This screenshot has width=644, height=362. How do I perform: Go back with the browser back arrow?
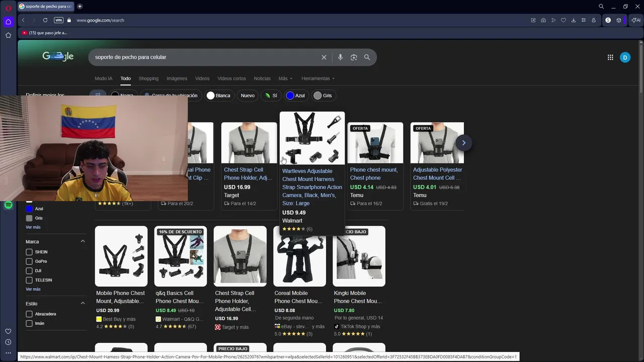(x=23, y=20)
